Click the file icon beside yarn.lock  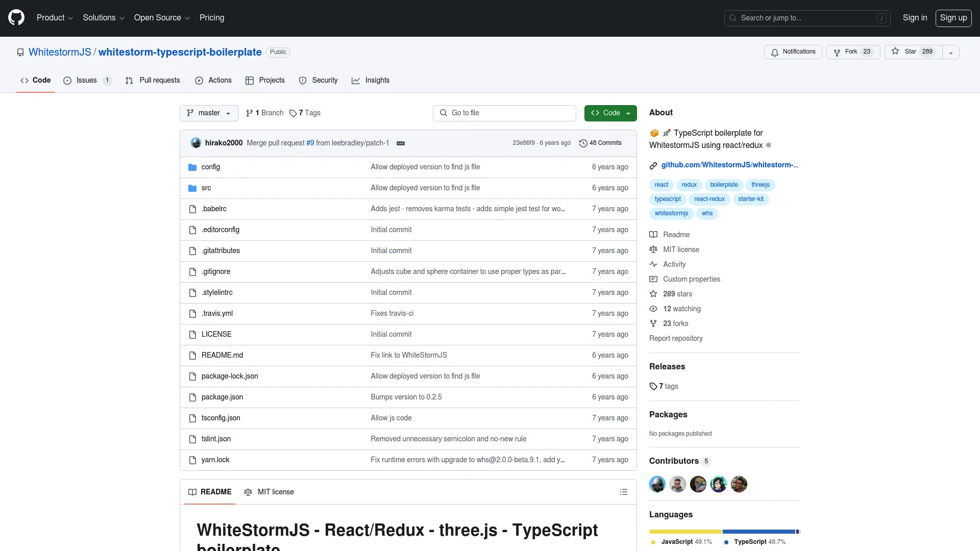(192, 460)
